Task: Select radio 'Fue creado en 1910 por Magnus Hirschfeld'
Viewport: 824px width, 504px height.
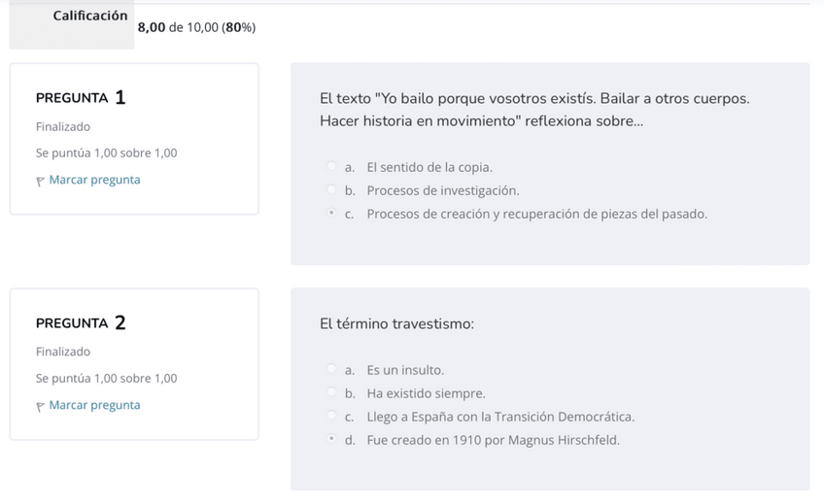Action: [331, 440]
